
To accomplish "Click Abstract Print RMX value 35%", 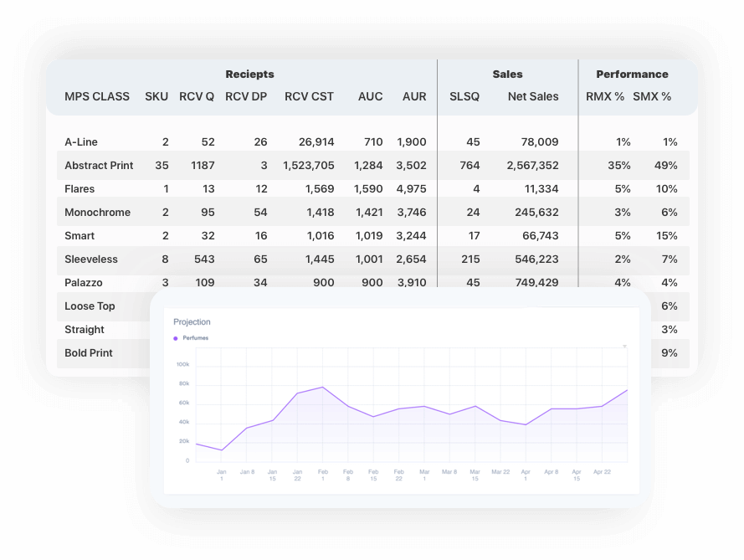I will 619,165.
